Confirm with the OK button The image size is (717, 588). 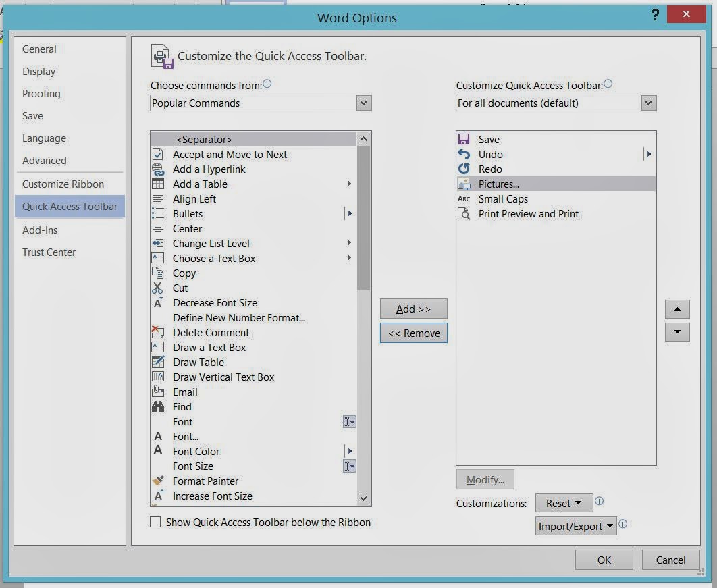604,560
